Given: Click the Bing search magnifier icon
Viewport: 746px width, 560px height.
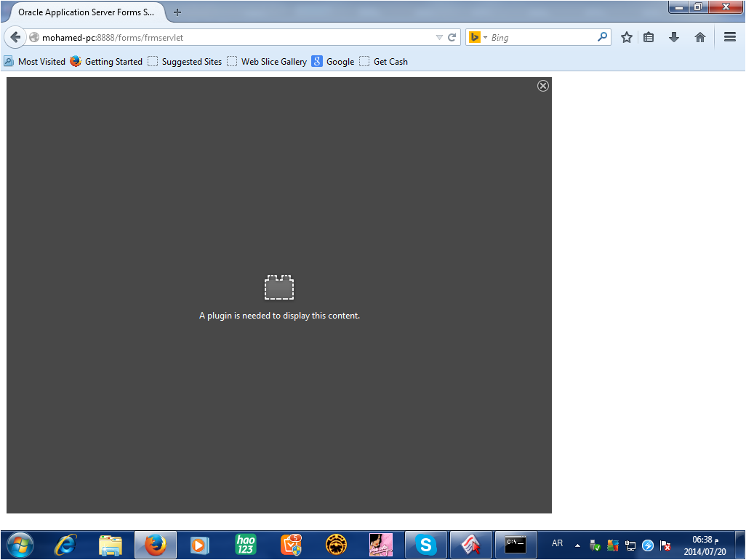Looking at the screenshot, I should pyautogui.click(x=602, y=37).
